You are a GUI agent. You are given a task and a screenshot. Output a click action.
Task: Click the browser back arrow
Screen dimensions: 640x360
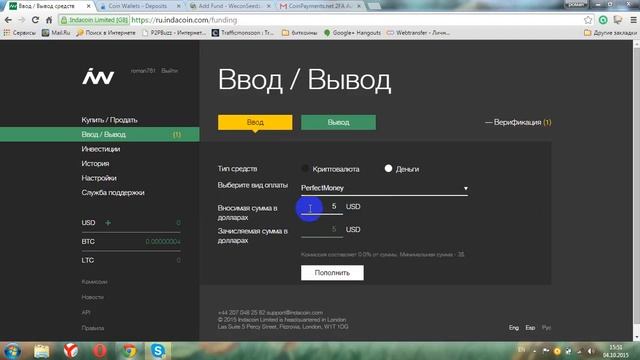(8, 20)
